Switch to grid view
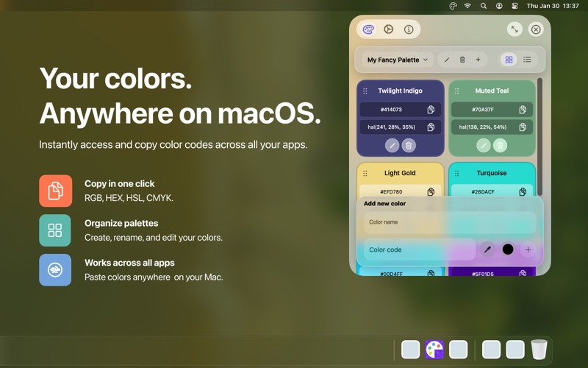The height and width of the screenshot is (368, 588). 509,60
